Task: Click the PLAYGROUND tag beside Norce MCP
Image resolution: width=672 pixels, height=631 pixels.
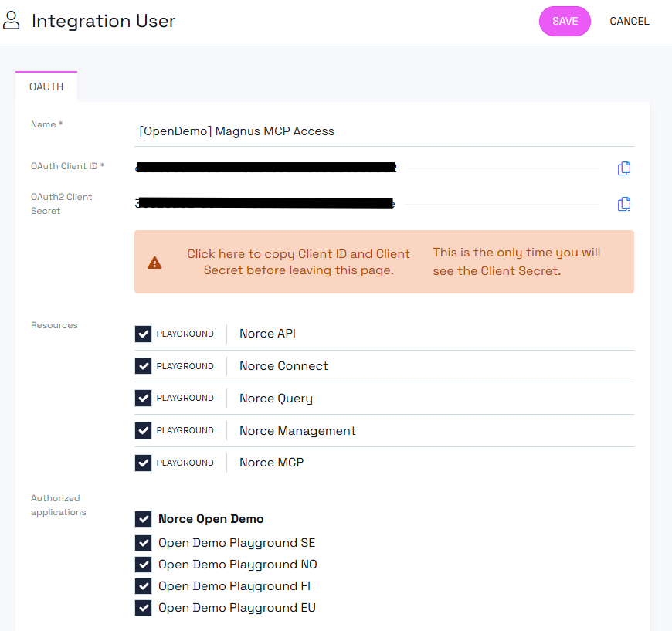Action: point(185,463)
